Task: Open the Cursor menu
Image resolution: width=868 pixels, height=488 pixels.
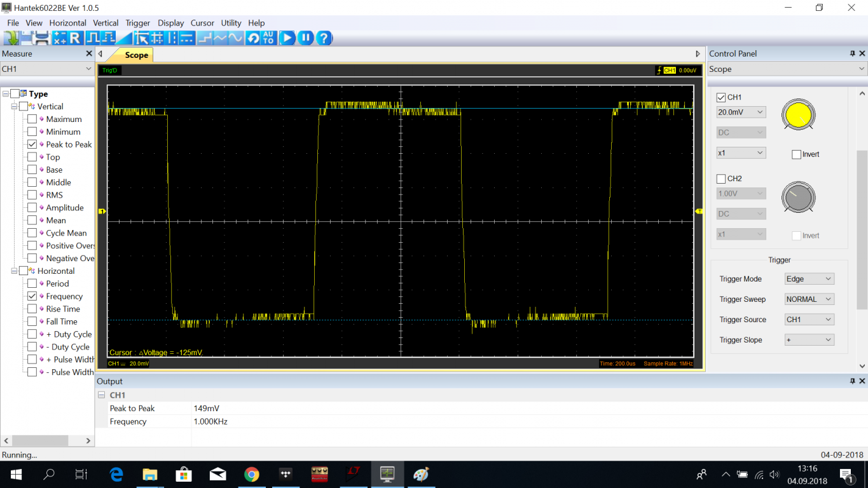Action: point(202,23)
